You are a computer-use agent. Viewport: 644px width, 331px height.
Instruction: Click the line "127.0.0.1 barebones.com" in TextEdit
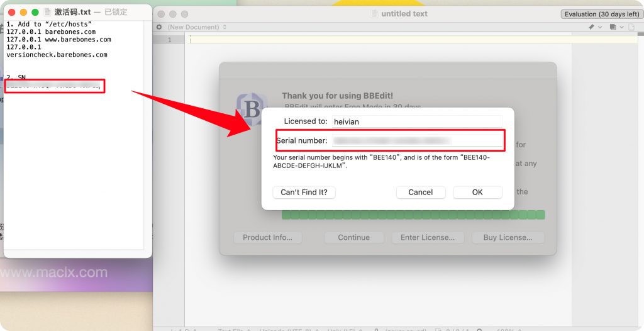tap(51, 31)
